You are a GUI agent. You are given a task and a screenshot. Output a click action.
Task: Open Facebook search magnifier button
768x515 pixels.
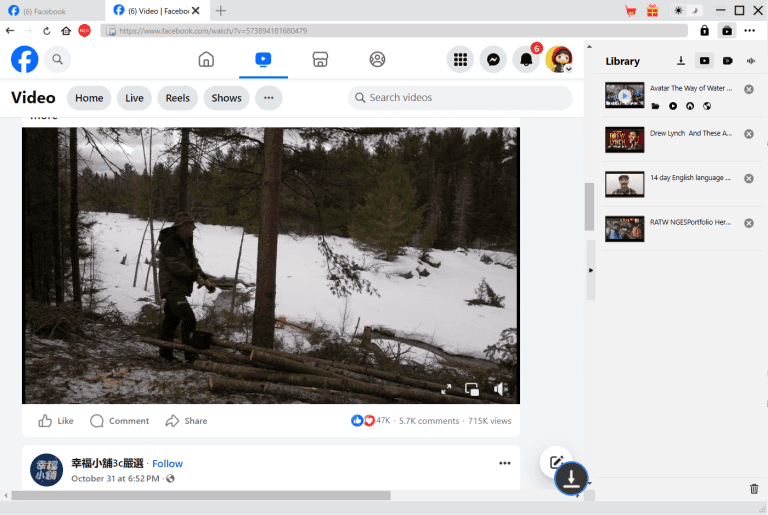(57, 59)
